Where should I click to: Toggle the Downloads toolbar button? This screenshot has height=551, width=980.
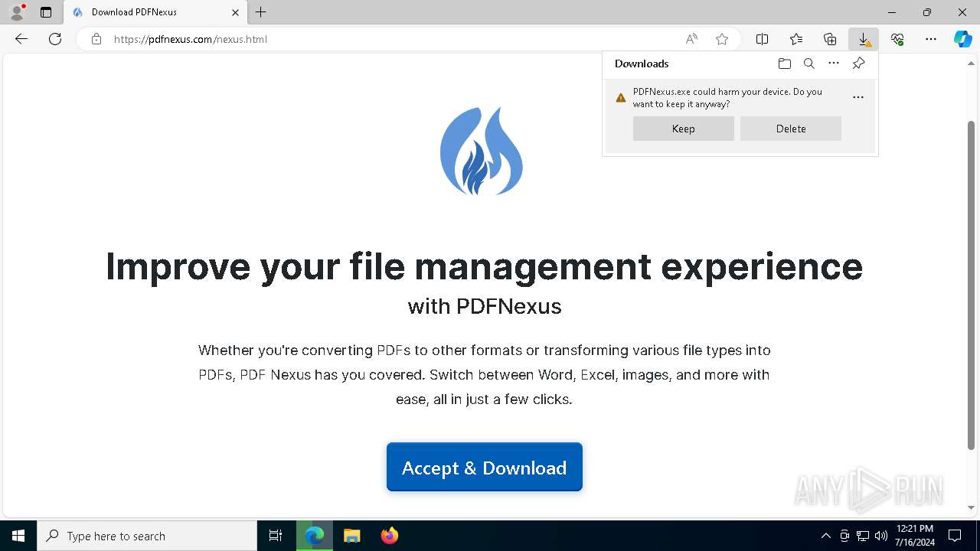pos(864,39)
